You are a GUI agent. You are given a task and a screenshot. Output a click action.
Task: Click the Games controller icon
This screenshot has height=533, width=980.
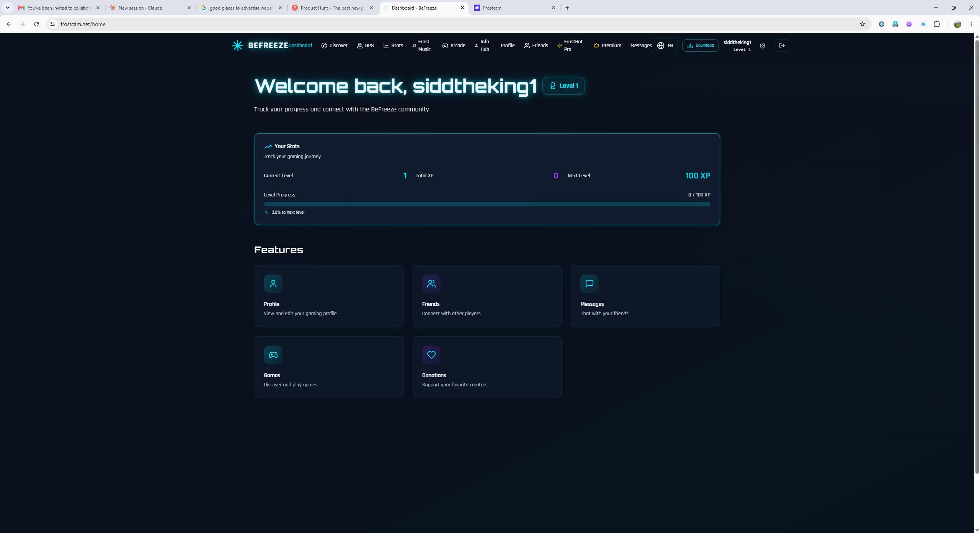(273, 355)
